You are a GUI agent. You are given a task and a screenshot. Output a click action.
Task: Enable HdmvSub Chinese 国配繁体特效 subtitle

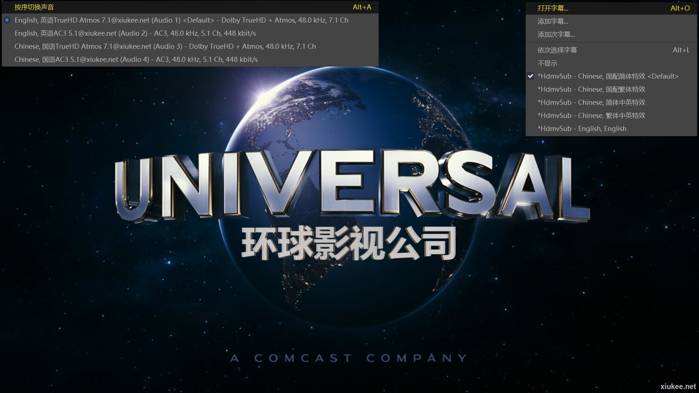pyautogui.click(x=611, y=90)
